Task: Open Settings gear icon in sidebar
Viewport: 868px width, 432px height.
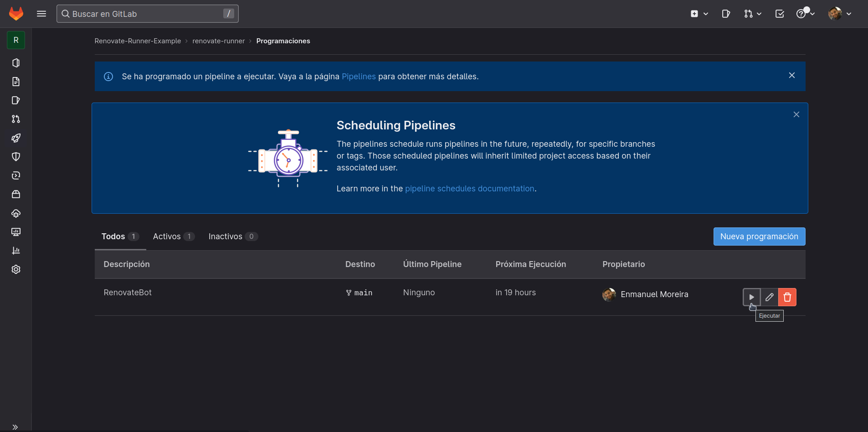Action: 16,269
